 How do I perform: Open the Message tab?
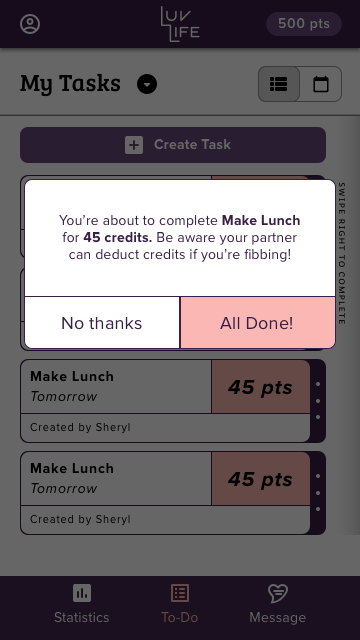click(x=278, y=604)
